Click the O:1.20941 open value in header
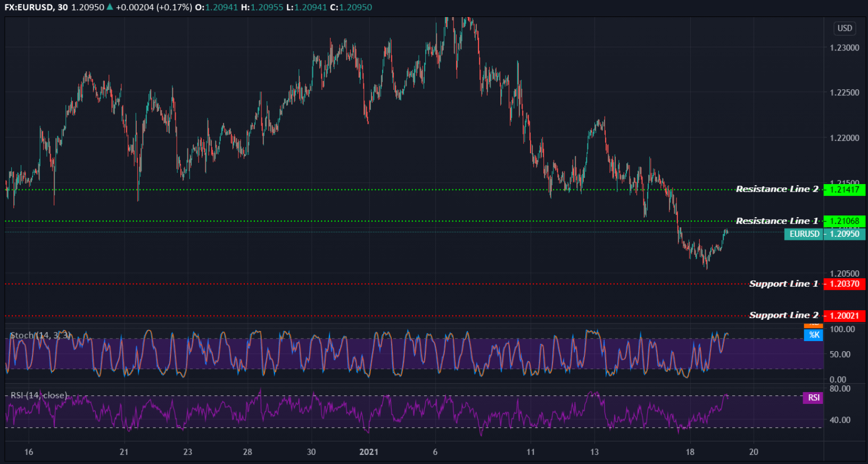The width and height of the screenshot is (868, 464). (x=216, y=7)
